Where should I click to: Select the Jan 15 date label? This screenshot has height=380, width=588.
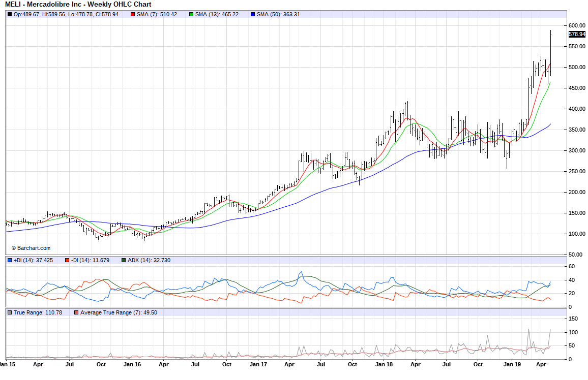point(6,364)
